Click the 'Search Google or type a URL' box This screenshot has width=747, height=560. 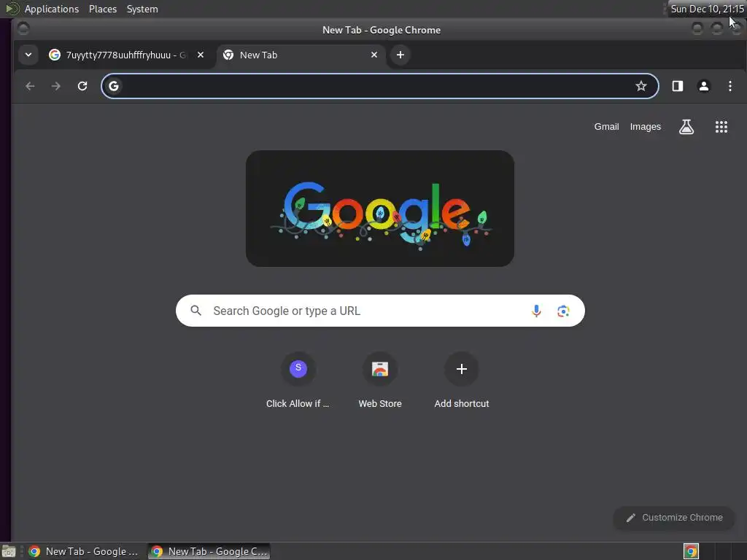pos(379,311)
